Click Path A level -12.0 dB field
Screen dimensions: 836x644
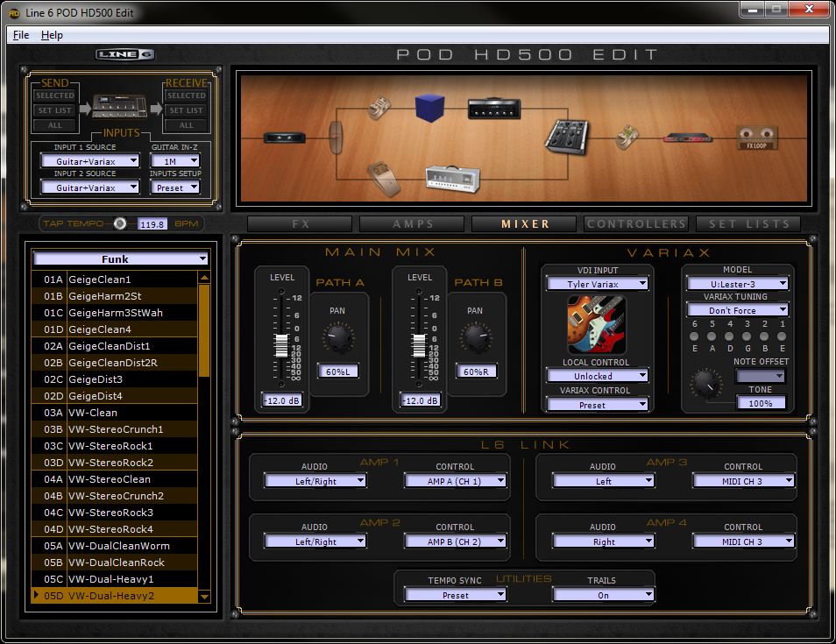point(282,400)
